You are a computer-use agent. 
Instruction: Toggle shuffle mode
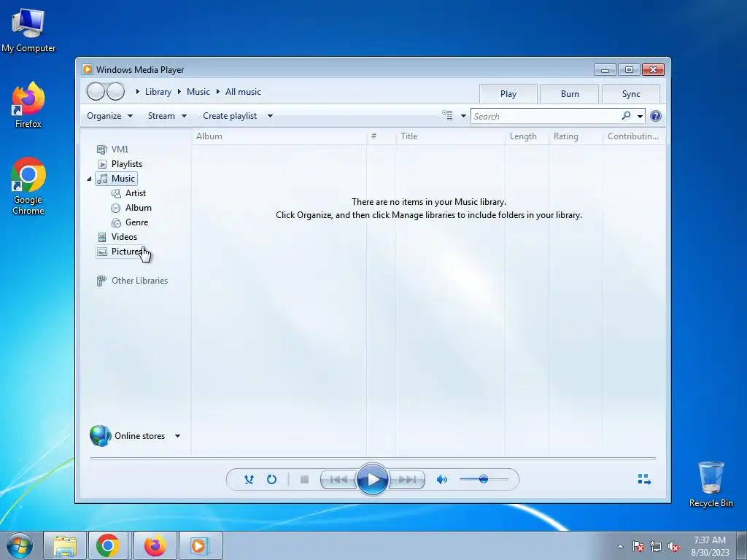249,480
